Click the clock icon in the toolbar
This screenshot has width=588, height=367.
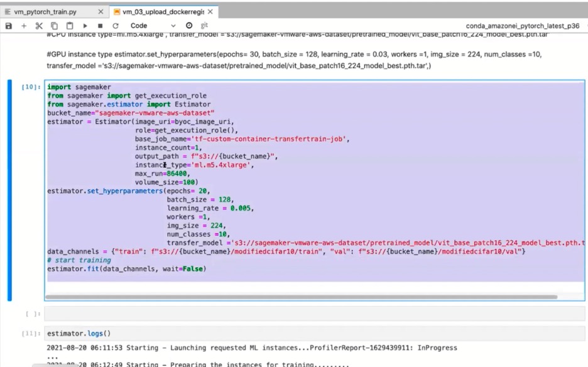[x=189, y=26]
